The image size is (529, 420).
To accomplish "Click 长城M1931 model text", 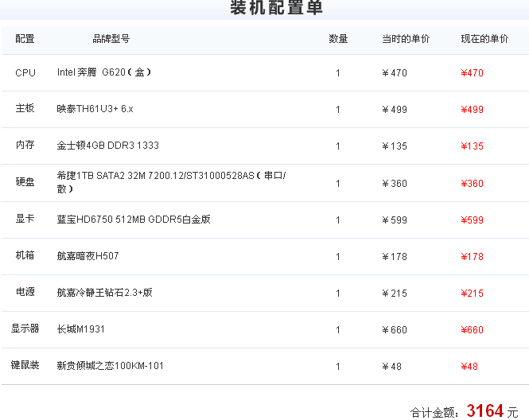I will [80, 329].
